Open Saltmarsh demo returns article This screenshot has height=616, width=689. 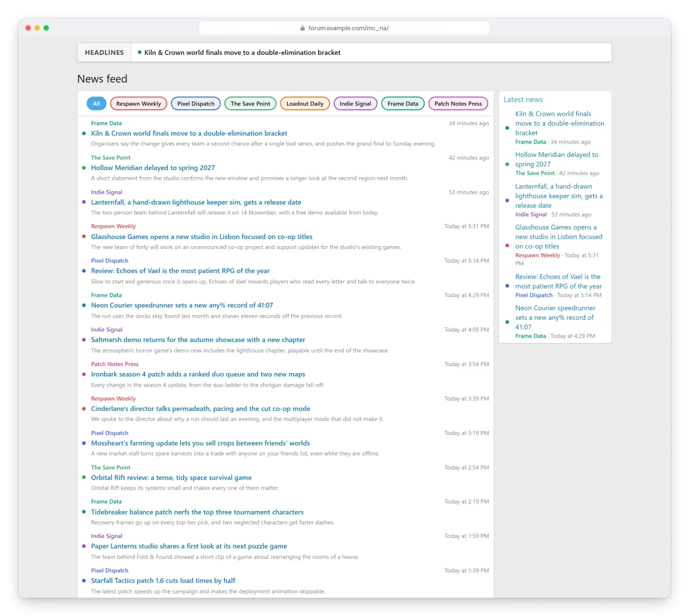(198, 340)
